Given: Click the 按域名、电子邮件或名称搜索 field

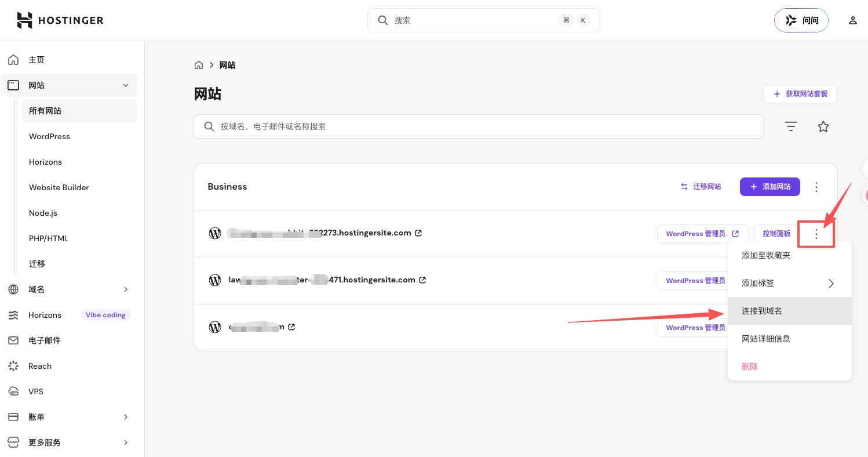Looking at the screenshot, I should [x=479, y=126].
